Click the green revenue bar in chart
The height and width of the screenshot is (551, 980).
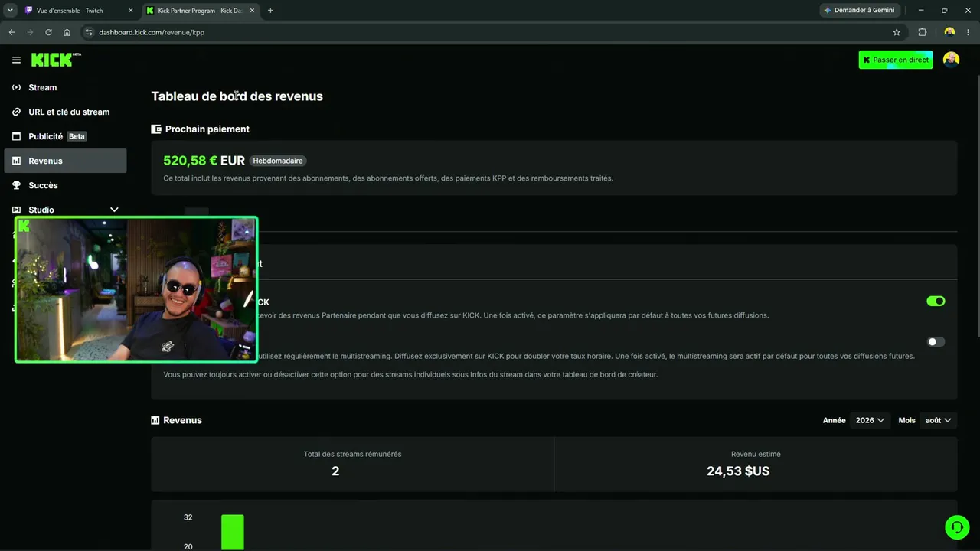(233, 532)
